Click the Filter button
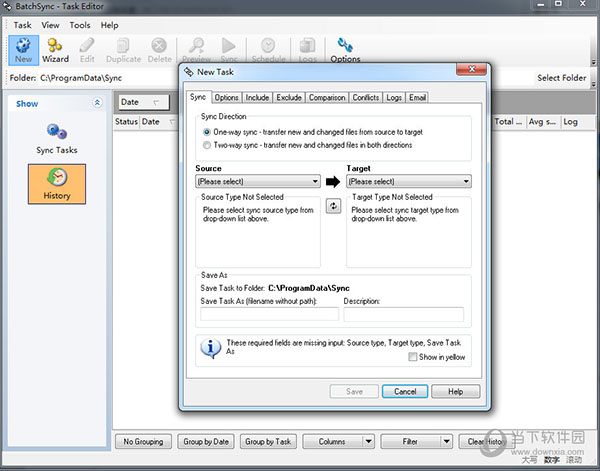Image resolution: width=600 pixels, height=471 pixels. pos(410,442)
